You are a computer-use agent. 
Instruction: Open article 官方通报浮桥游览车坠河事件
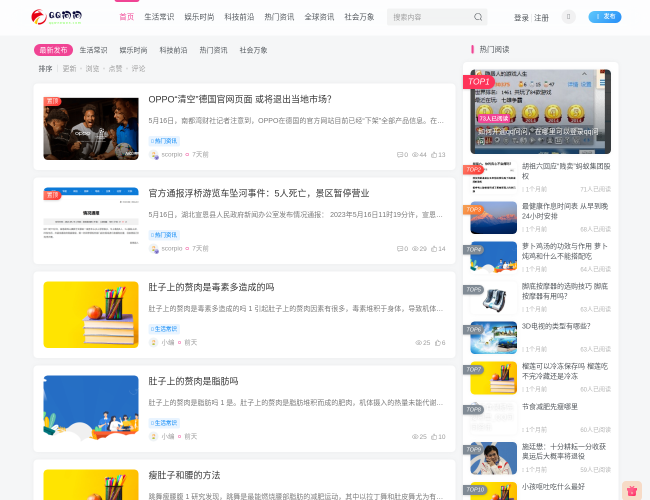click(x=259, y=194)
